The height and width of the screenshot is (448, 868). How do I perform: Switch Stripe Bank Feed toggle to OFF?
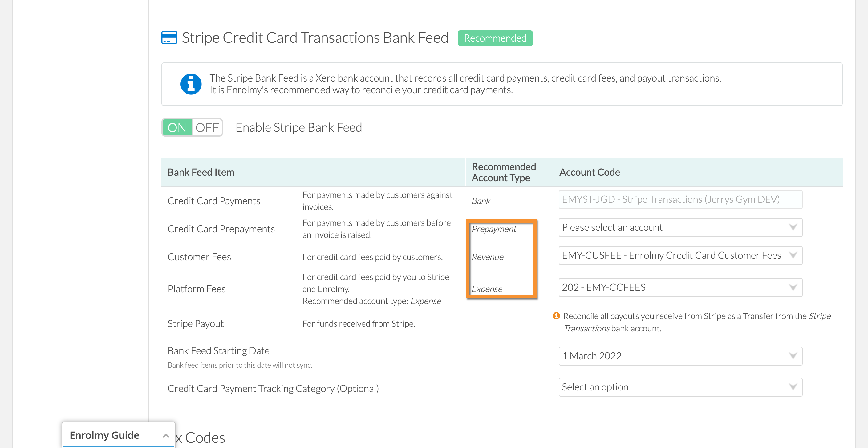pyautogui.click(x=207, y=128)
